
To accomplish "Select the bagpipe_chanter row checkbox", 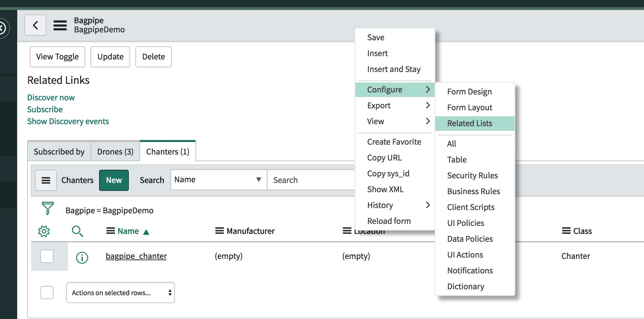I will tap(47, 256).
